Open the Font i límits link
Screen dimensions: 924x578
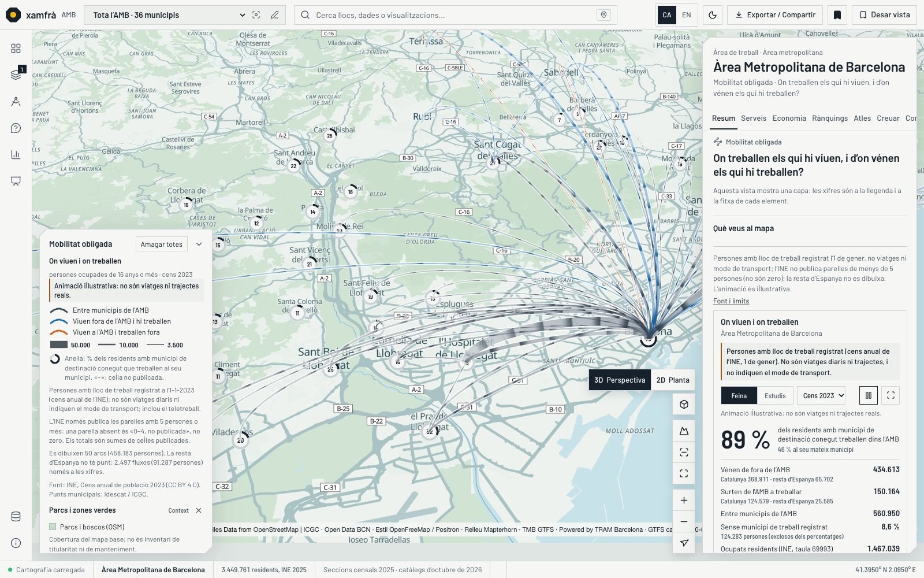731,301
